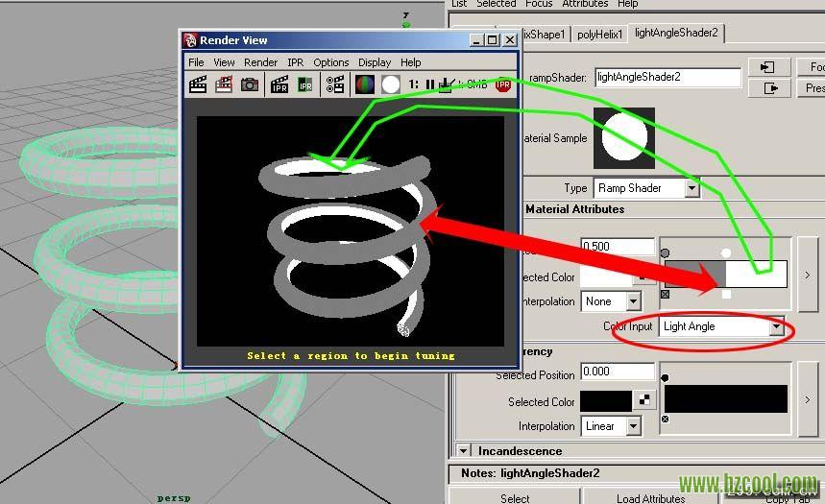
Task: Click the keep image icon in Render View
Action: [x=446, y=84]
